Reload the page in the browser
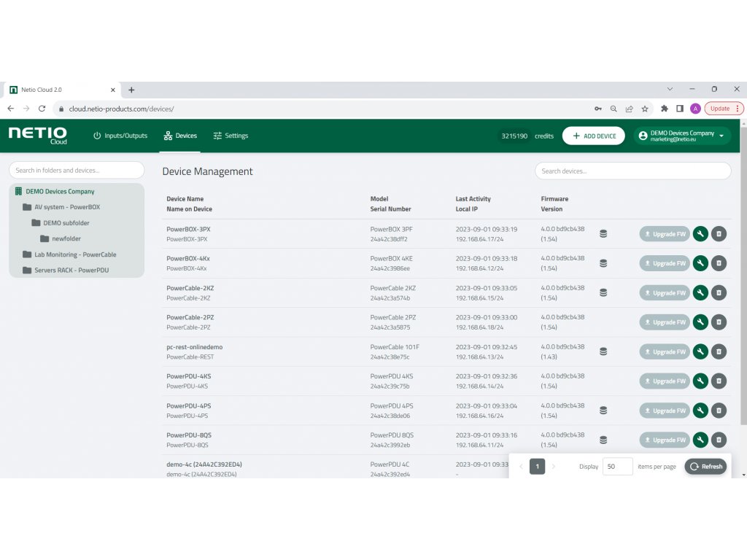 click(x=42, y=109)
